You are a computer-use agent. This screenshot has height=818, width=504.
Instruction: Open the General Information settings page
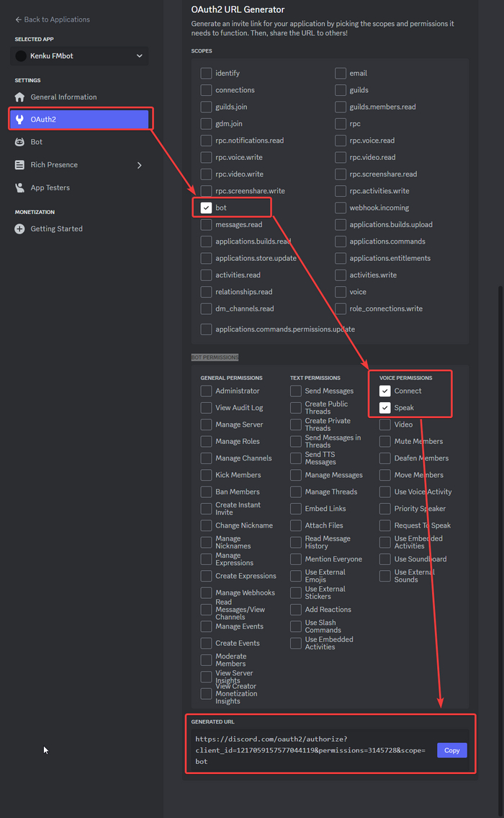(63, 97)
